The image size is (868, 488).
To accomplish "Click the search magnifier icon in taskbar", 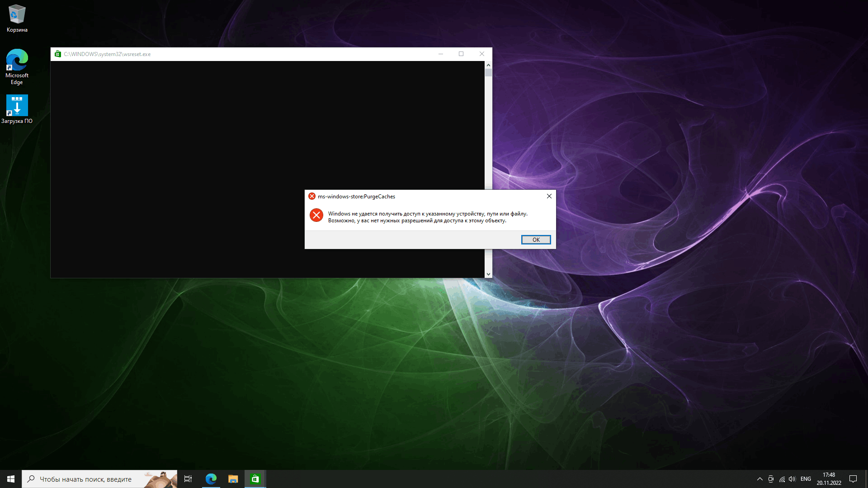I will [31, 479].
